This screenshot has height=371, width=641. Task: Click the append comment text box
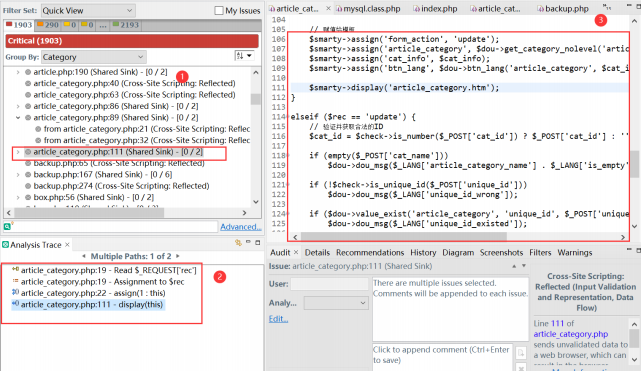(442, 357)
